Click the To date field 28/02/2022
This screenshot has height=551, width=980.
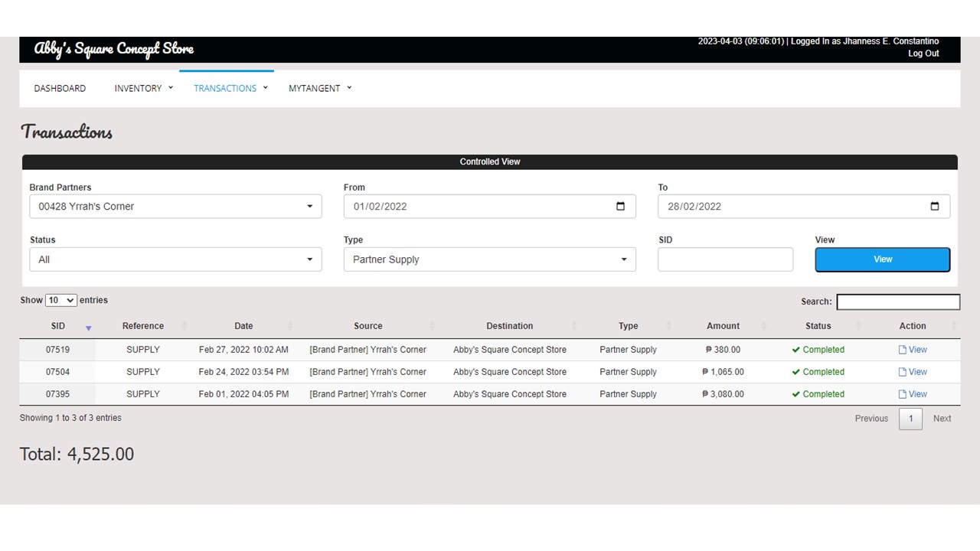tap(804, 206)
